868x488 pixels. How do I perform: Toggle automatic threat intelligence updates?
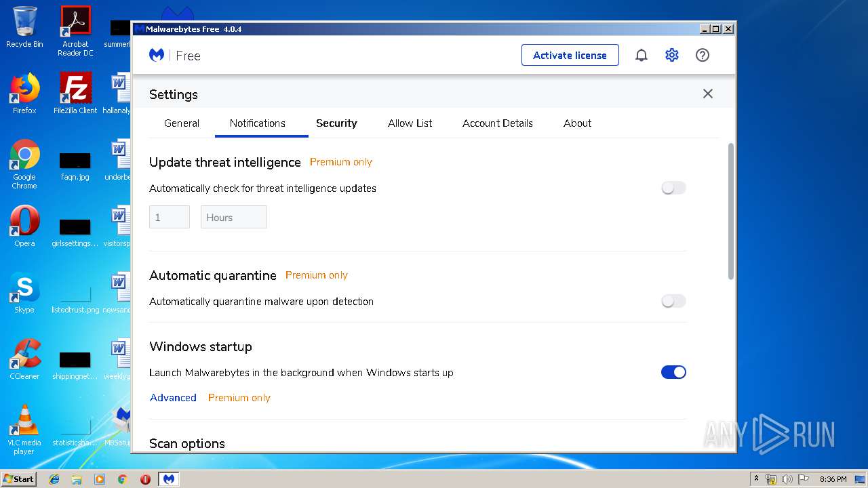[x=673, y=188]
